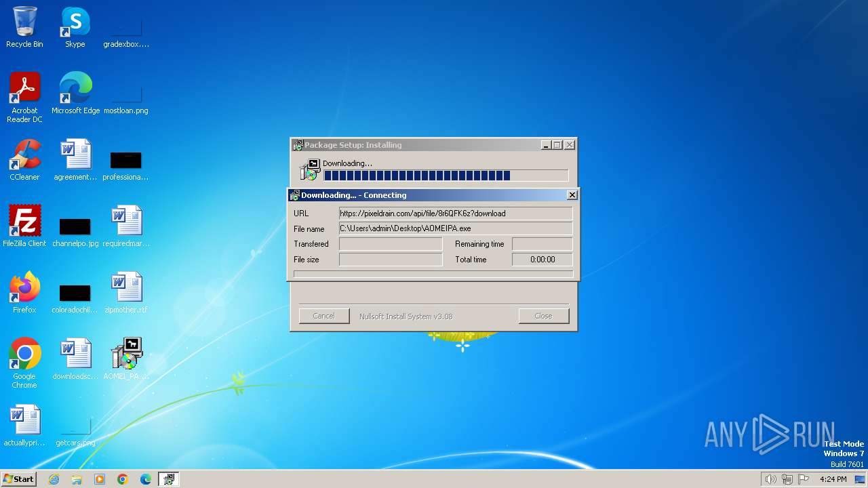This screenshot has width=868, height=488.
Task: Open the Recycle Bin desktop icon
Action: click(x=24, y=27)
